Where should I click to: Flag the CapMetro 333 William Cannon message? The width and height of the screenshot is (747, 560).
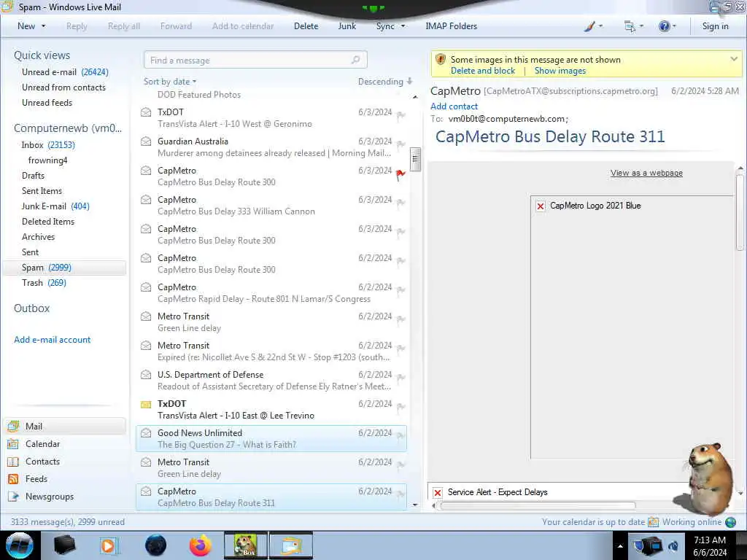[400, 203]
